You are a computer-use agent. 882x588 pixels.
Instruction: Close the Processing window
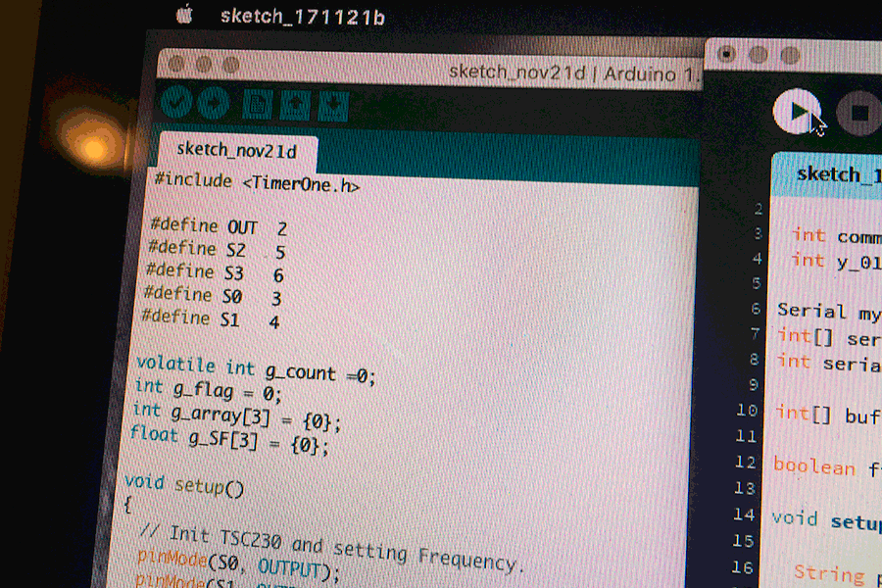point(726,54)
